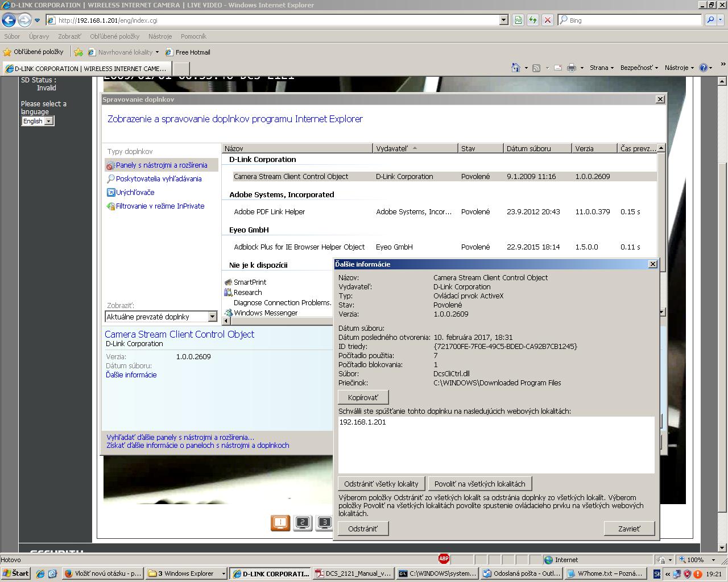The height and width of the screenshot is (582, 728).
Task: Expand the Bezpečnosť command bar dropdown
Action: click(639, 68)
